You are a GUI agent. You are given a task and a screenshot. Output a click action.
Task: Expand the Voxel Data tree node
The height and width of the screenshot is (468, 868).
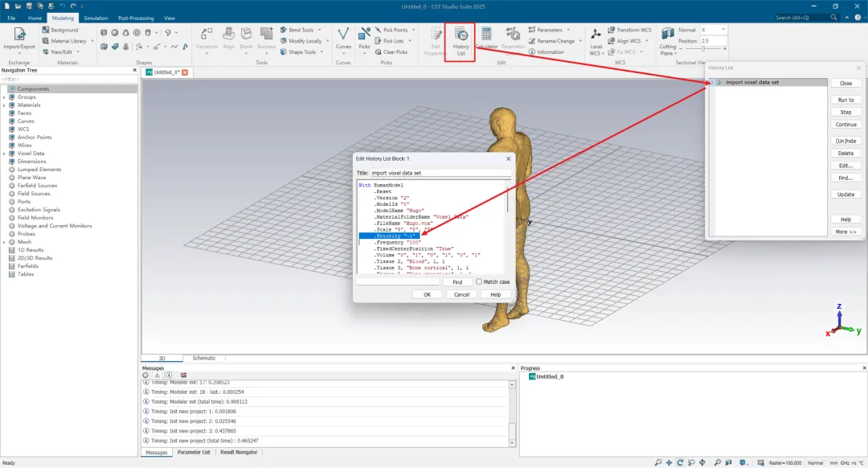(x=5, y=154)
